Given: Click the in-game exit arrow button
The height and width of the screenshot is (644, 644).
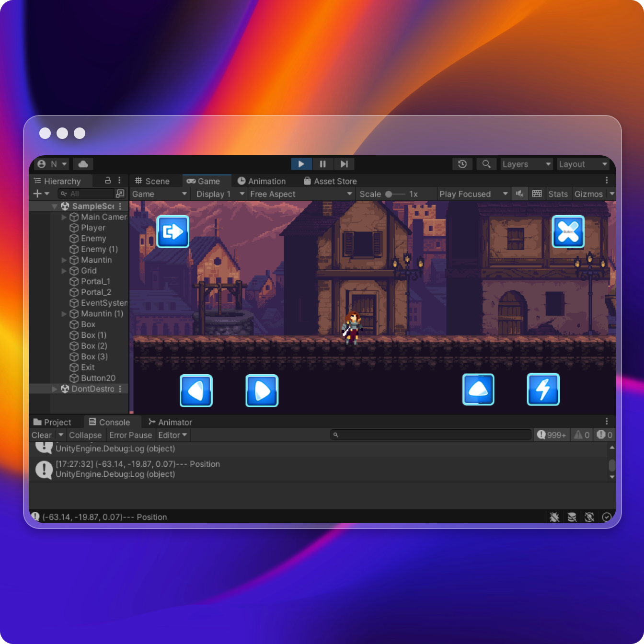Looking at the screenshot, I should coord(173,231).
